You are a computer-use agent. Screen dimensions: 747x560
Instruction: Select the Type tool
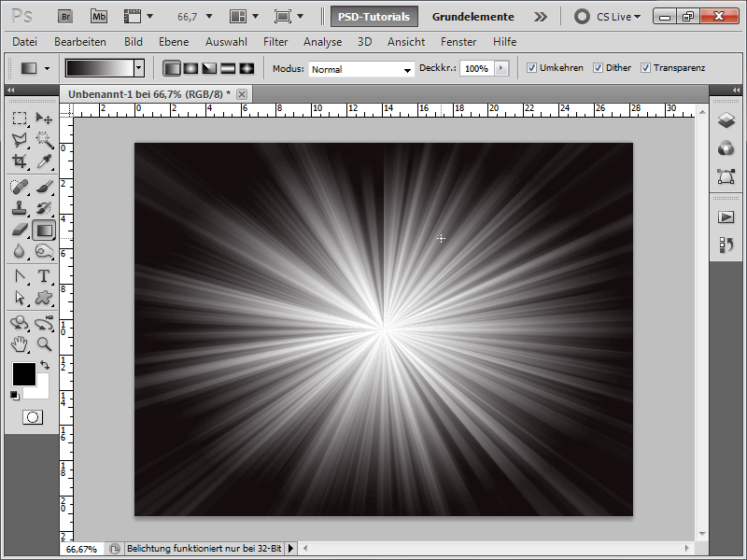point(44,276)
